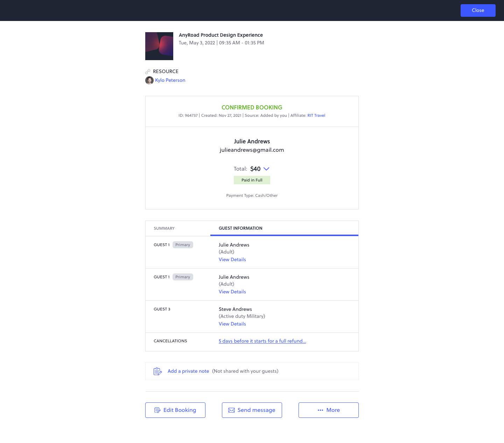Click Add a private note
This screenshot has width=504, height=443.
tap(188, 371)
